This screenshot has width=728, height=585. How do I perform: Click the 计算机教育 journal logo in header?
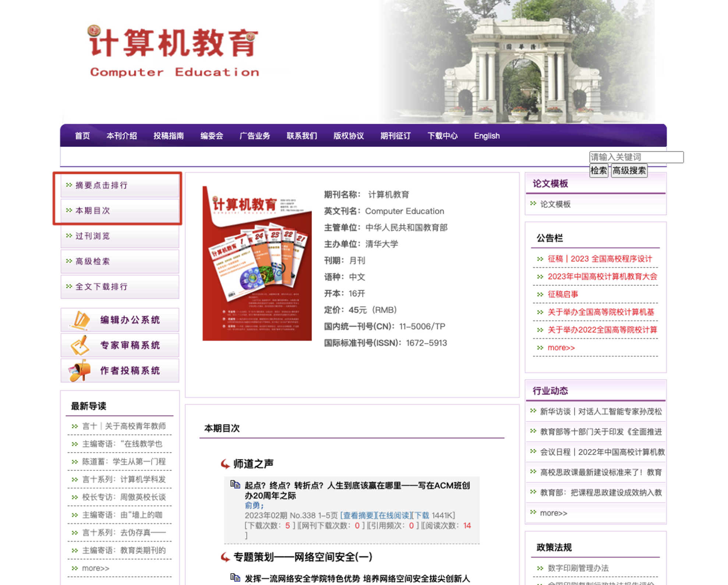click(174, 52)
